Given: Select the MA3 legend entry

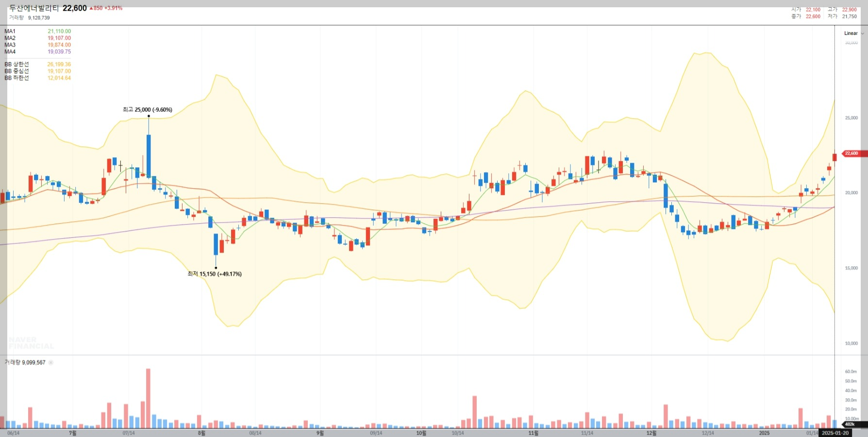Looking at the screenshot, I should (37, 45).
